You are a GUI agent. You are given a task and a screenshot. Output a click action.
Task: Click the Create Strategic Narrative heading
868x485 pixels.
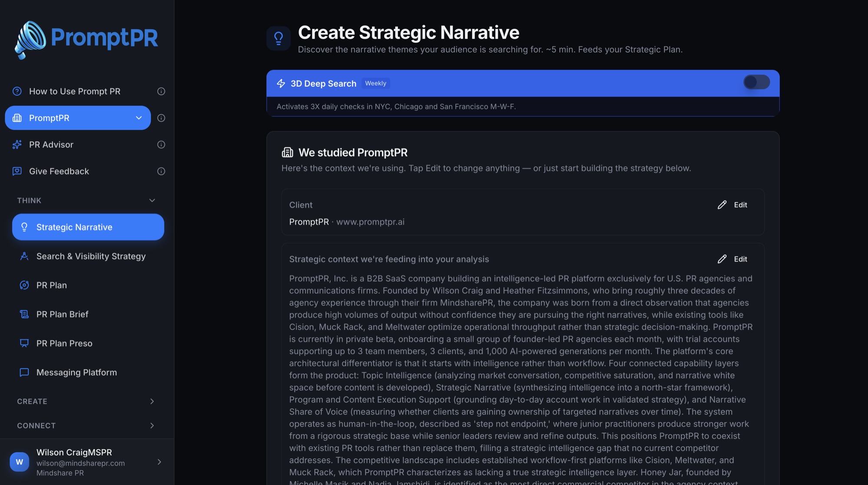[408, 33]
